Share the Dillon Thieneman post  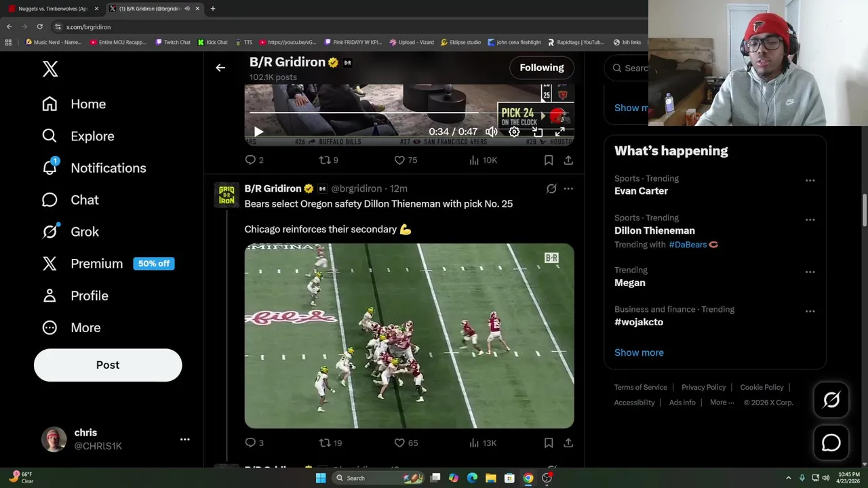tap(568, 443)
